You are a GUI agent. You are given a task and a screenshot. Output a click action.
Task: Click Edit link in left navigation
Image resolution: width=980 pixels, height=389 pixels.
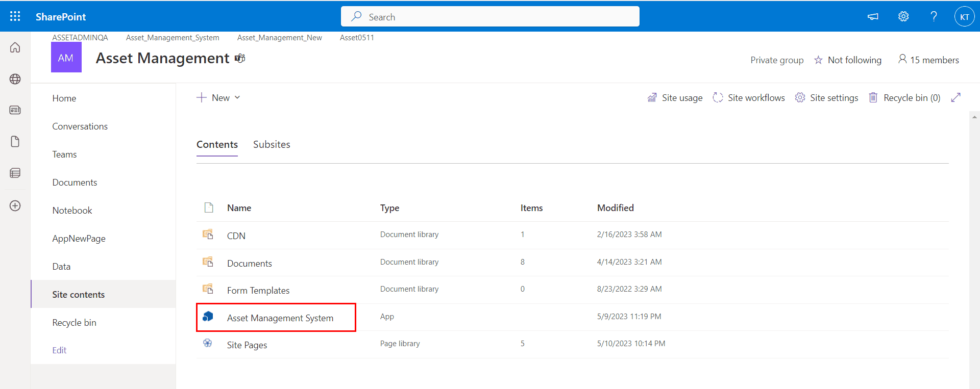coord(59,350)
